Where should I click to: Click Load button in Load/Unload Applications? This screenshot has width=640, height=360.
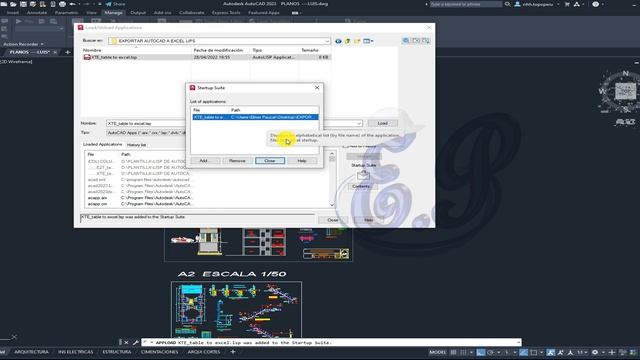[382, 123]
